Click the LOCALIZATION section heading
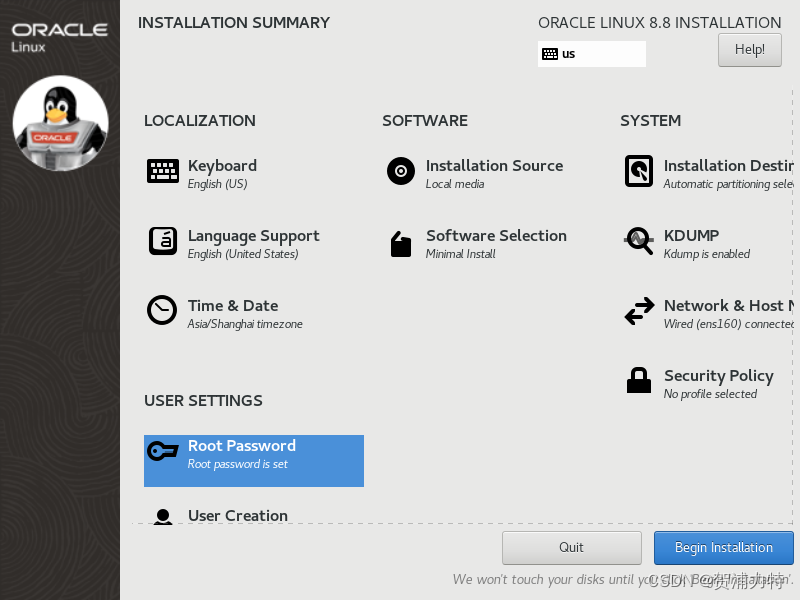The width and height of the screenshot is (800, 600). pos(200,121)
